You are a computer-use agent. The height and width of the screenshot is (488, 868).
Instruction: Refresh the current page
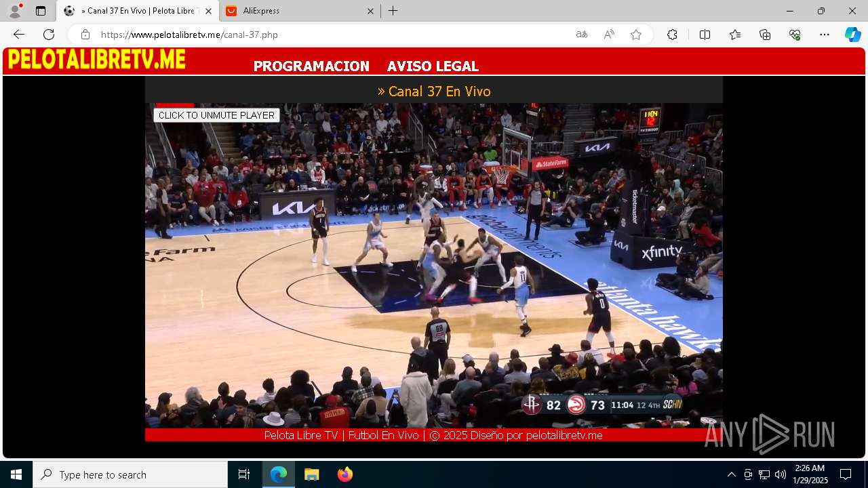click(49, 35)
